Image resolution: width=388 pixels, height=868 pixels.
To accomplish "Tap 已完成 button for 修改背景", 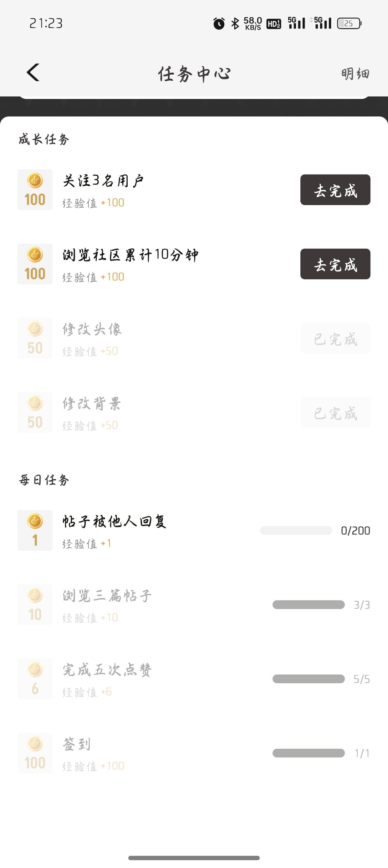I will [335, 412].
